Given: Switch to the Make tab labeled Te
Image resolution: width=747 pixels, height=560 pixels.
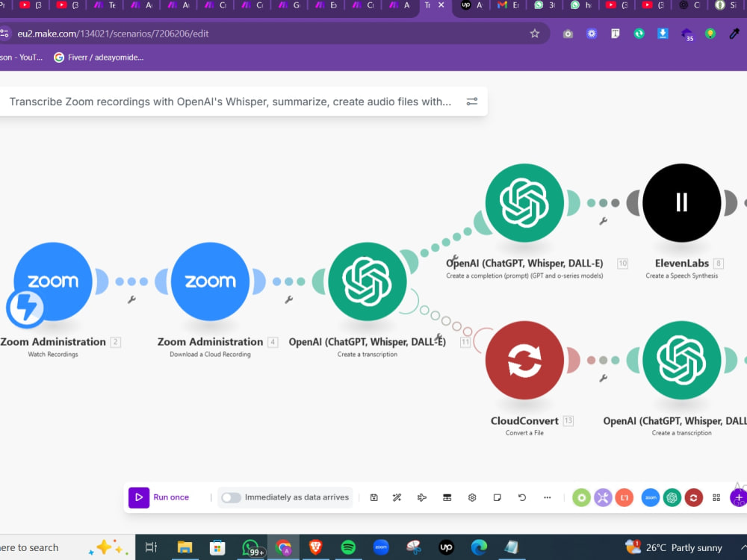Looking at the screenshot, I should [x=105, y=5].
